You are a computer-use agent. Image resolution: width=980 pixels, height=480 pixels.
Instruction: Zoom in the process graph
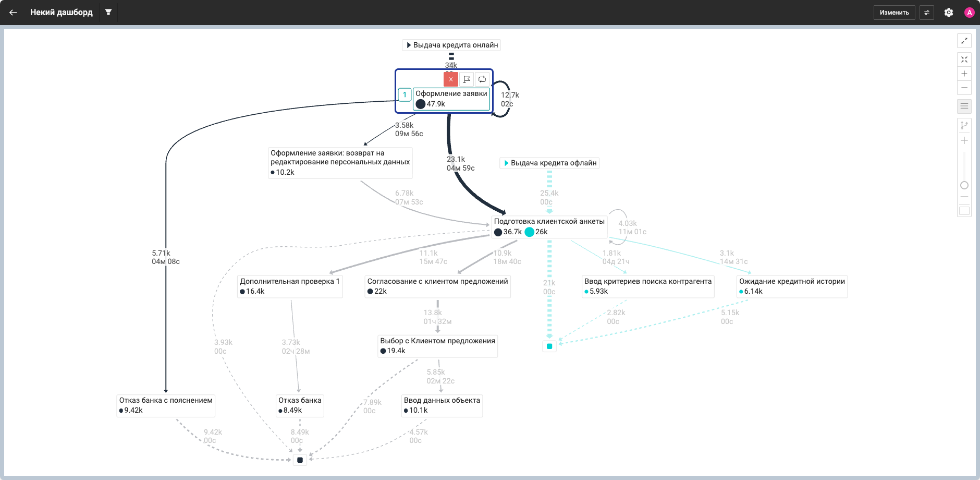964,74
